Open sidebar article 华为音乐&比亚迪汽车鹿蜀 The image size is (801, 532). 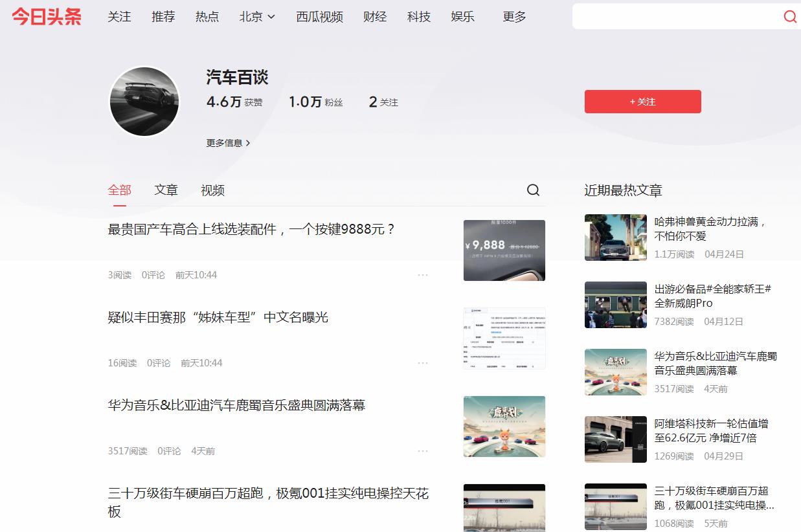[x=716, y=363]
